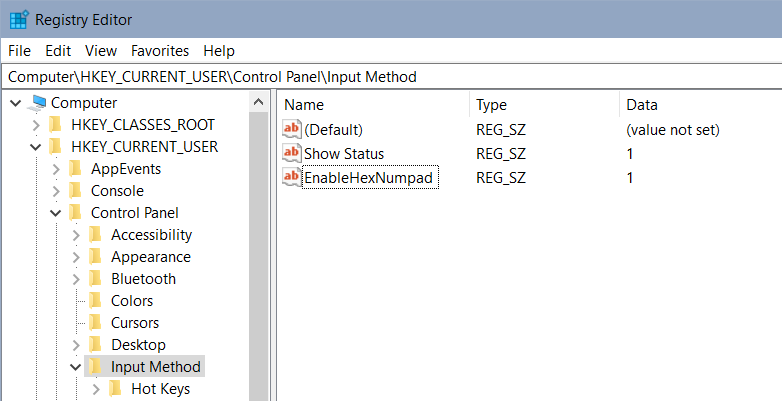Select the Accessibility key label
The image size is (782, 401).
(152, 234)
